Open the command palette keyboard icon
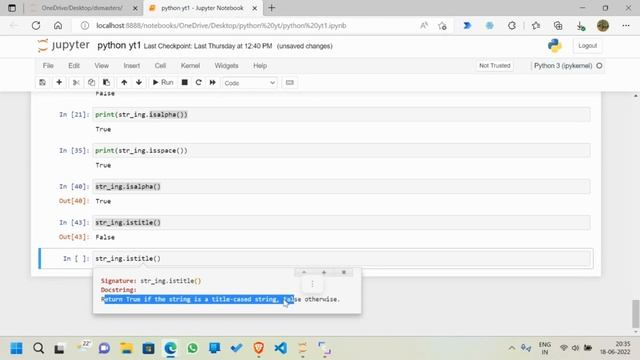 tap(289, 82)
